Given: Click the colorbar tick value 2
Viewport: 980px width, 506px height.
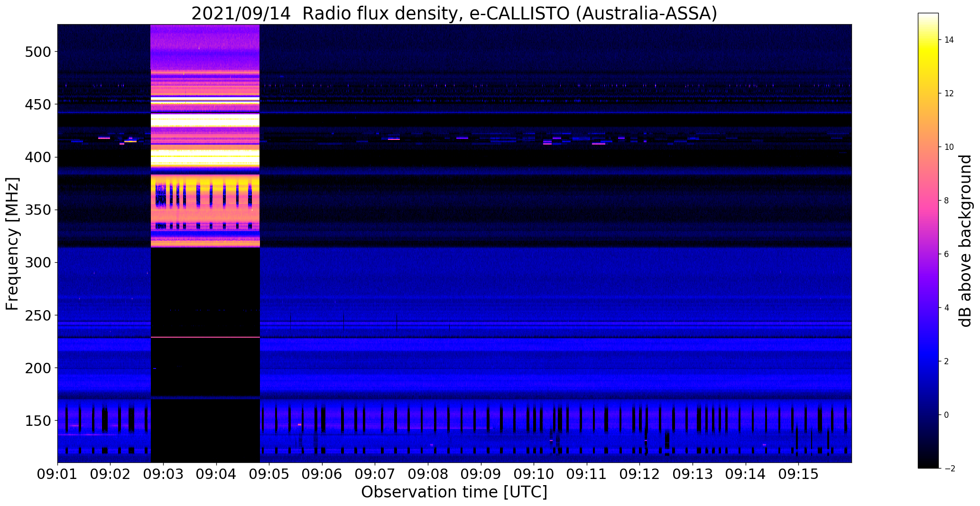Looking at the screenshot, I should click(x=947, y=361).
